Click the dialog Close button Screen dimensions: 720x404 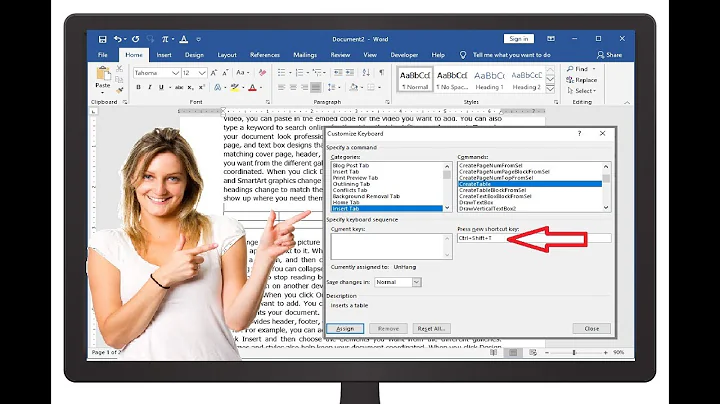[591, 329]
